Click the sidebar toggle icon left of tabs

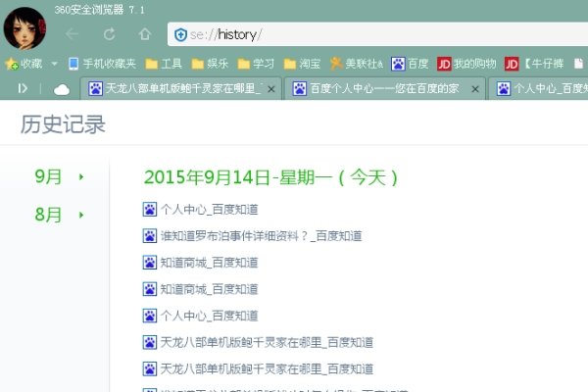coord(23,88)
